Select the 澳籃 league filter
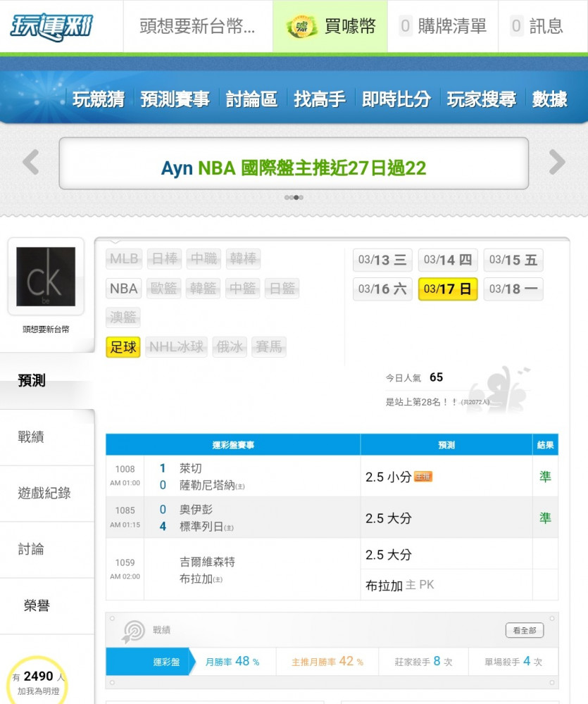Viewport: 588px width, 704px height. click(x=123, y=318)
